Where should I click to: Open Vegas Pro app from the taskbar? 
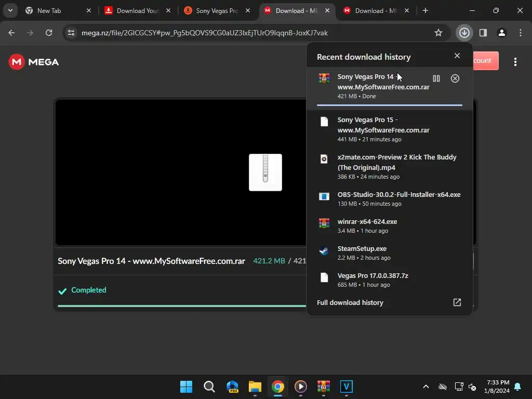[347, 387]
